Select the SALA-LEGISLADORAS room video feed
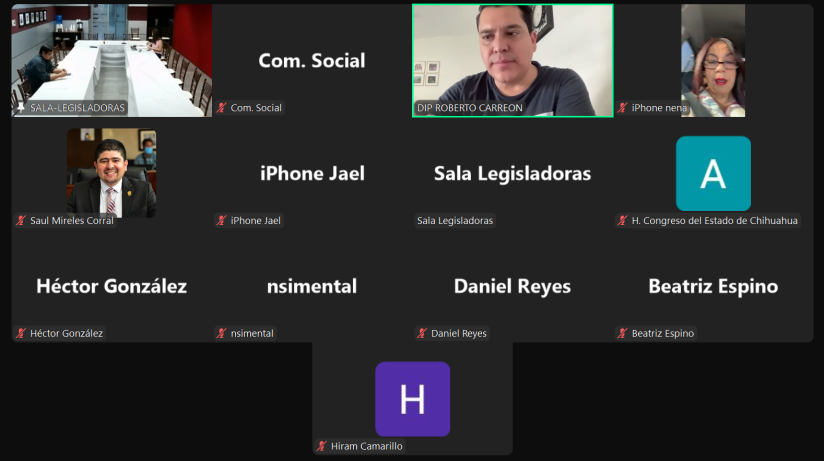Viewport: 824px width, 461px height. 112,60
